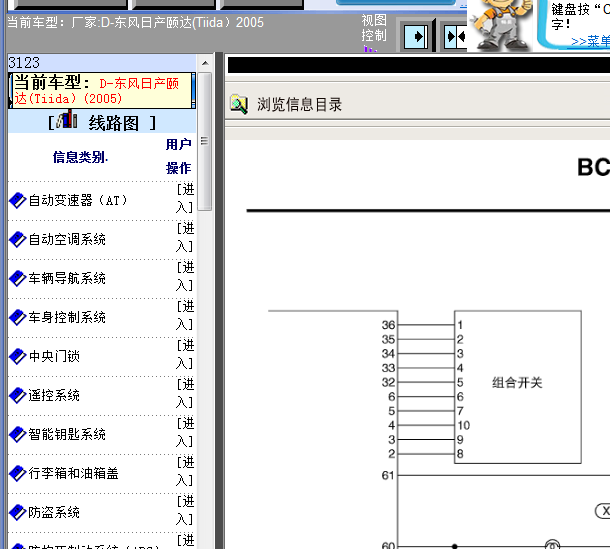This screenshot has height=549, width=610.
Task: Click the 信息类别 column header
Action: tap(81, 157)
